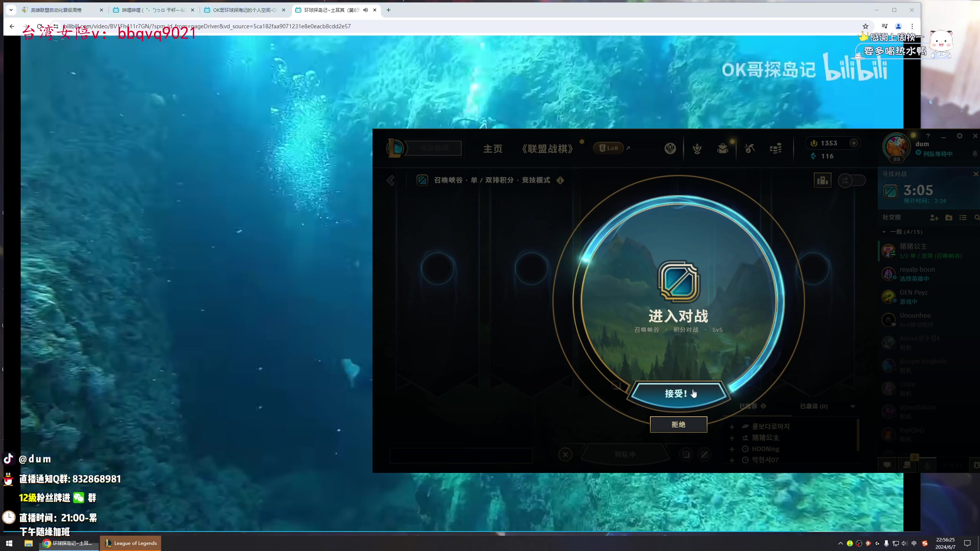This screenshot has width=980, height=551.
Task: Launch the LoR shortcut button
Action: tap(608, 148)
